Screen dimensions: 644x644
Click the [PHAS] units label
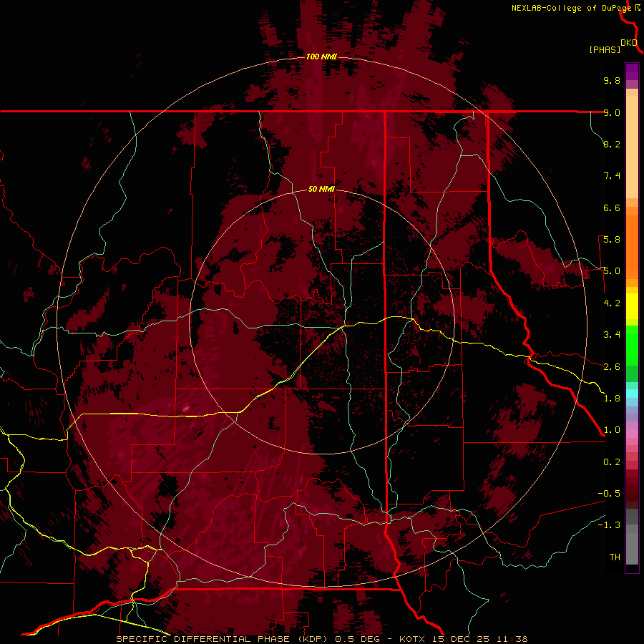point(605,49)
